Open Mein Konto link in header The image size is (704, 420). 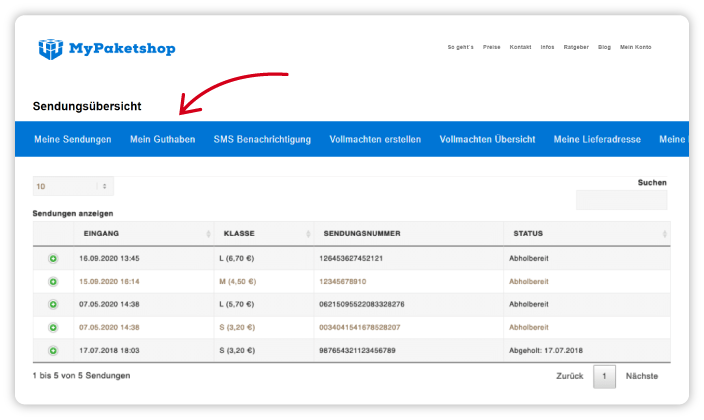point(635,47)
